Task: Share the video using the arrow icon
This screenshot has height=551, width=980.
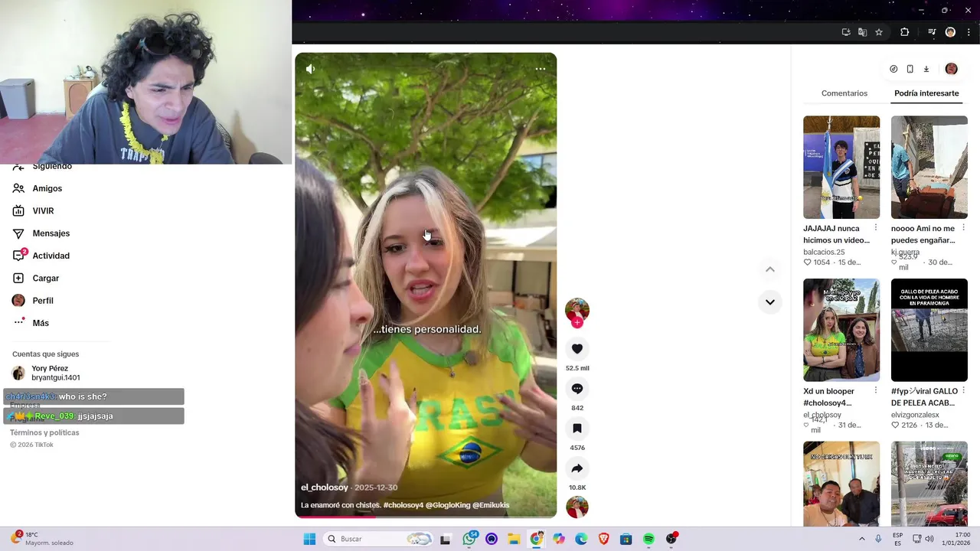Action: coord(577,468)
